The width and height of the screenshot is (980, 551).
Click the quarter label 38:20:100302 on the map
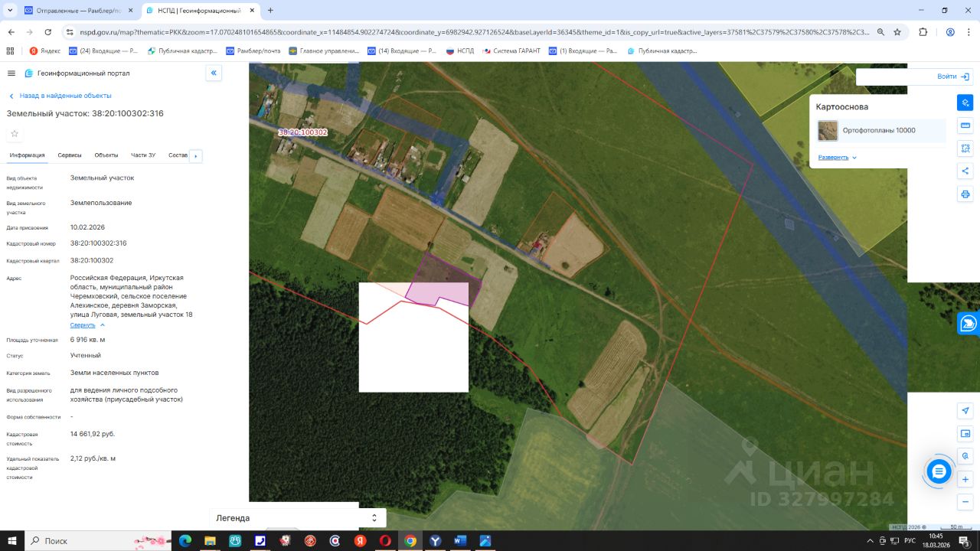click(302, 132)
